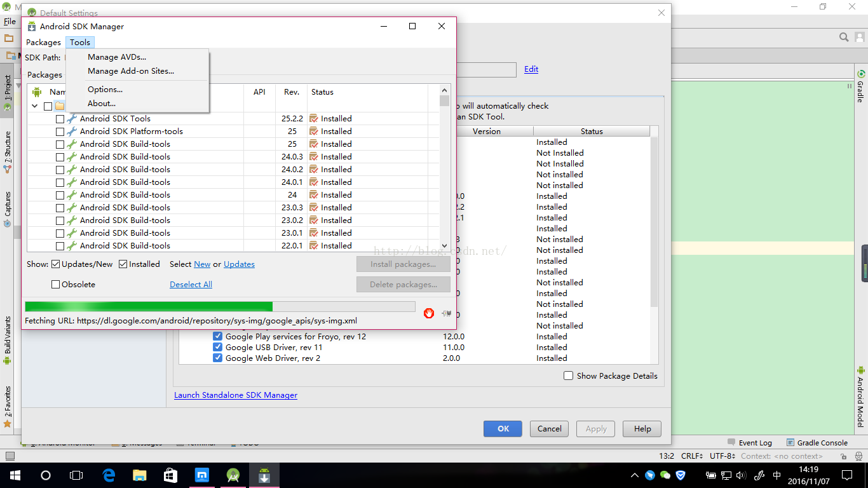
Task: Enable the Obsolete checkbox
Action: pos(56,285)
